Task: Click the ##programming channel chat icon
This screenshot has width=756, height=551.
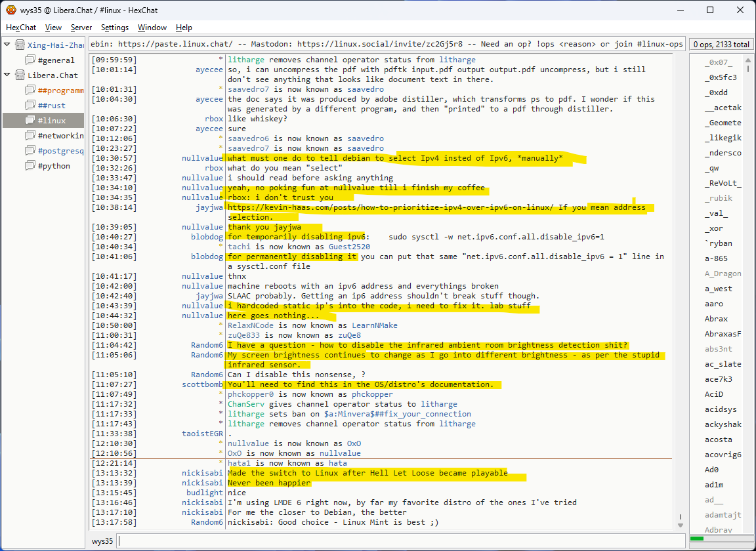Action: point(30,91)
